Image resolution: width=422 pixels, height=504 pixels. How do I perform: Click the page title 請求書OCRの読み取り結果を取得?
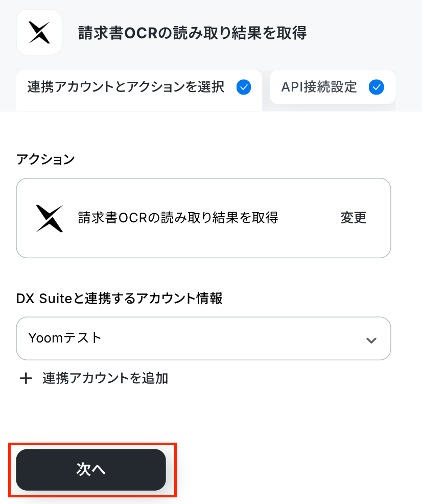click(x=193, y=33)
